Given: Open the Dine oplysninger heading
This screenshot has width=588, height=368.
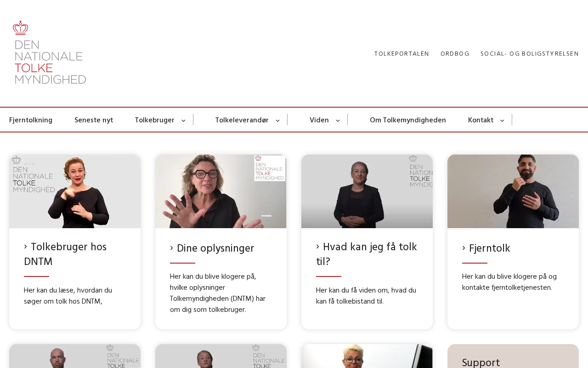Looking at the screenshot, I should coord(212,248).
